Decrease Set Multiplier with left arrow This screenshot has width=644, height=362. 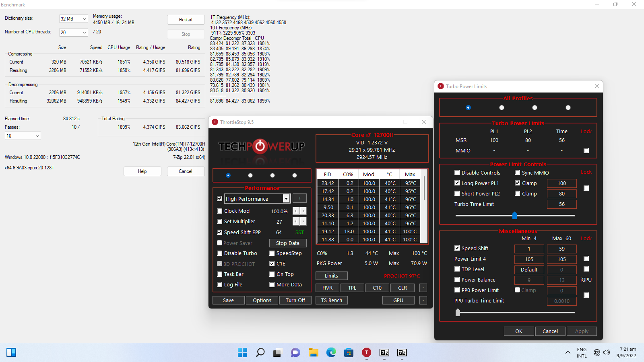[296, 221]
